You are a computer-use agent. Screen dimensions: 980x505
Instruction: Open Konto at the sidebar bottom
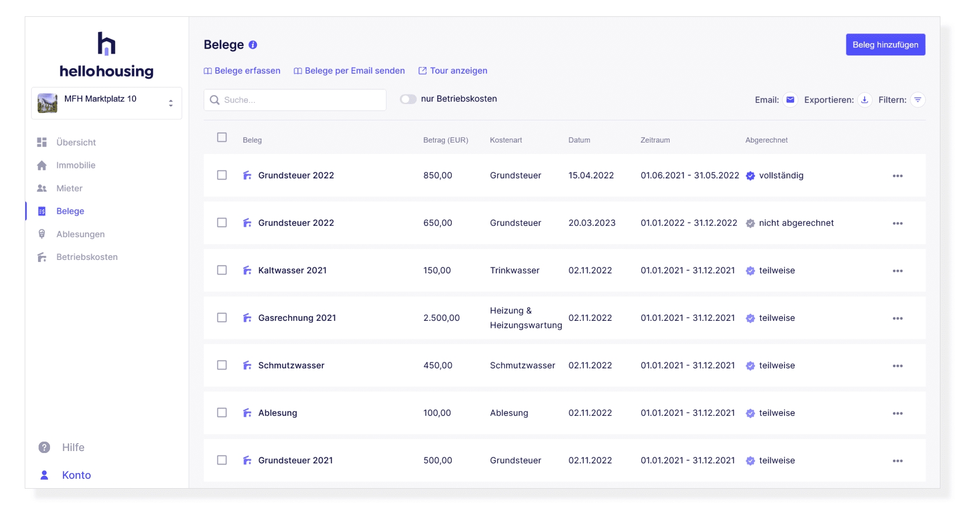click(x=76, y=475)
